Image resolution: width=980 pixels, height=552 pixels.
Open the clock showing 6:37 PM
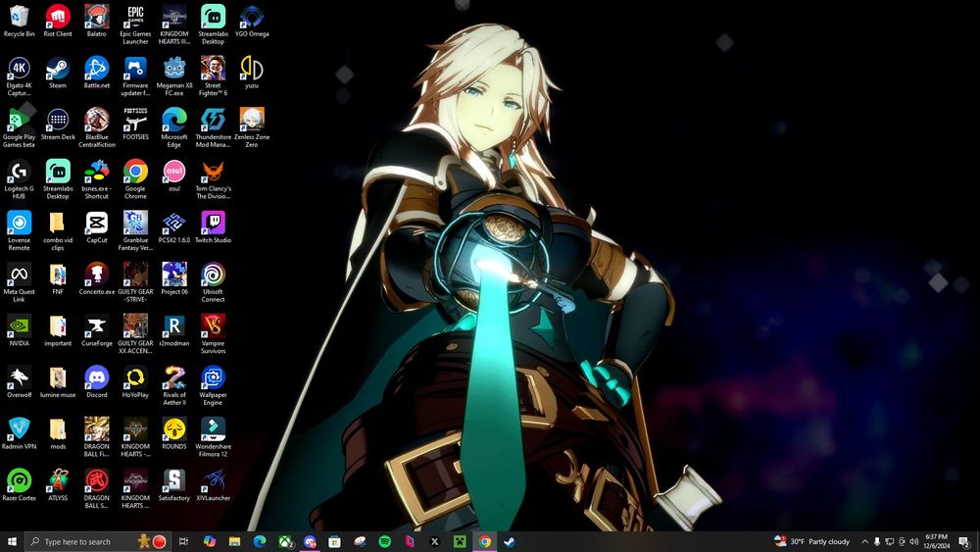(936, 541)
